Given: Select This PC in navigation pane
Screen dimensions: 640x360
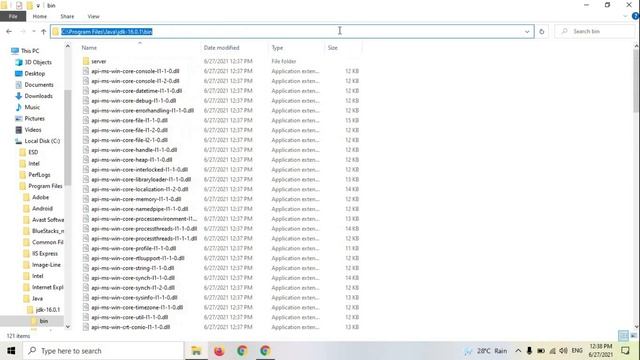Looking at the screenshot, I should tap(30, 51).
